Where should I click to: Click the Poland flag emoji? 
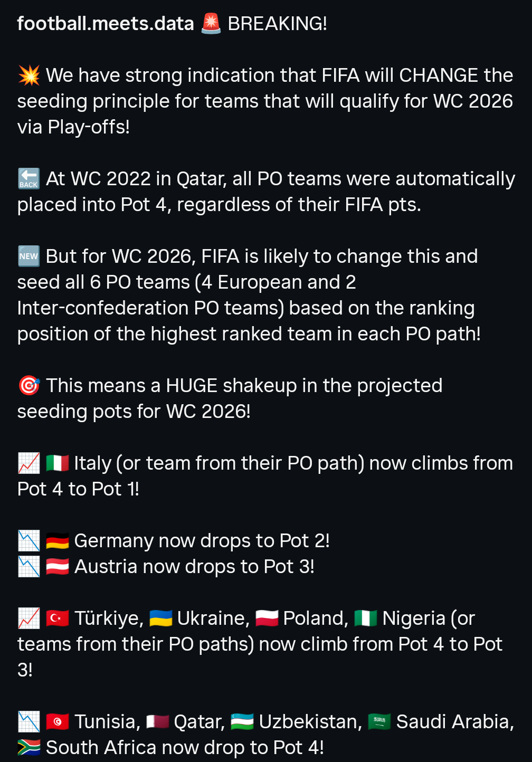click(x=267, y=618)
